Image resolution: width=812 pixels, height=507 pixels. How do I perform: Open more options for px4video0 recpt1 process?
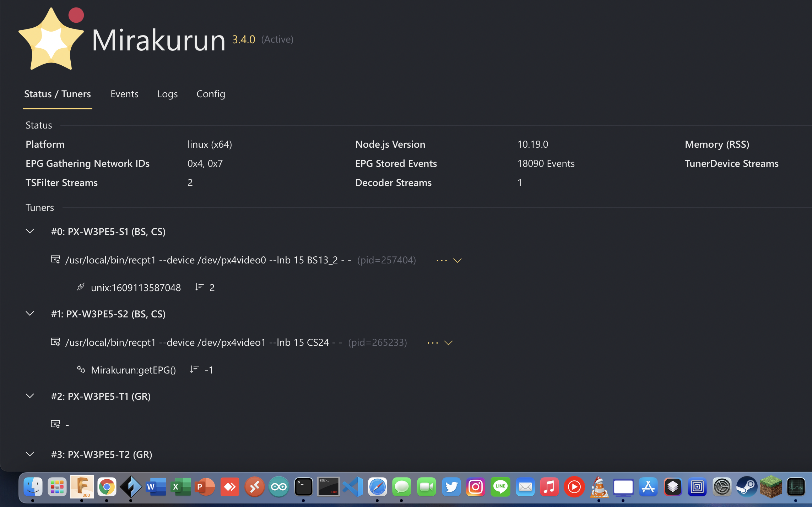click(x=442, y=261)
